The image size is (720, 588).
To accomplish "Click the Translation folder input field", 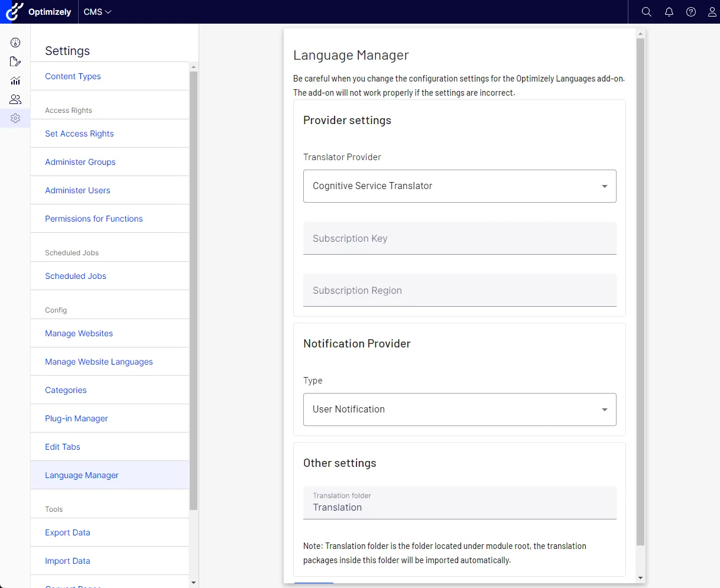I will coord(460,503).
